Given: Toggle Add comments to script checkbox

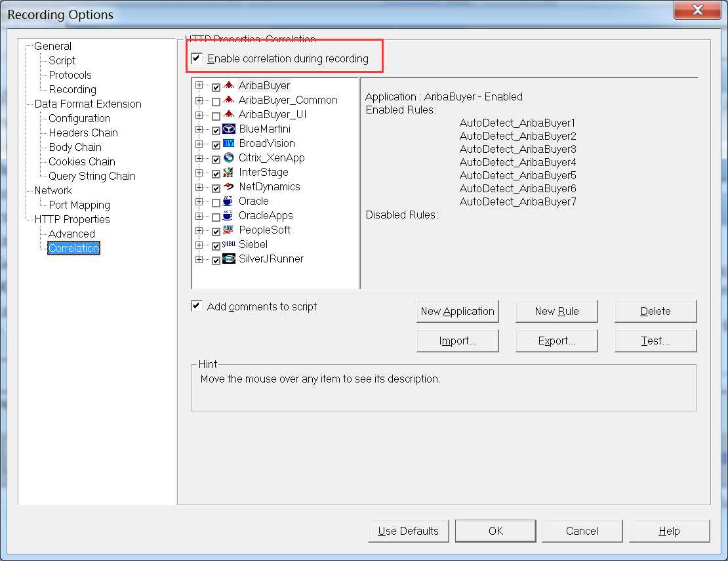Looking at the screenshot, I should pos(196,306).
